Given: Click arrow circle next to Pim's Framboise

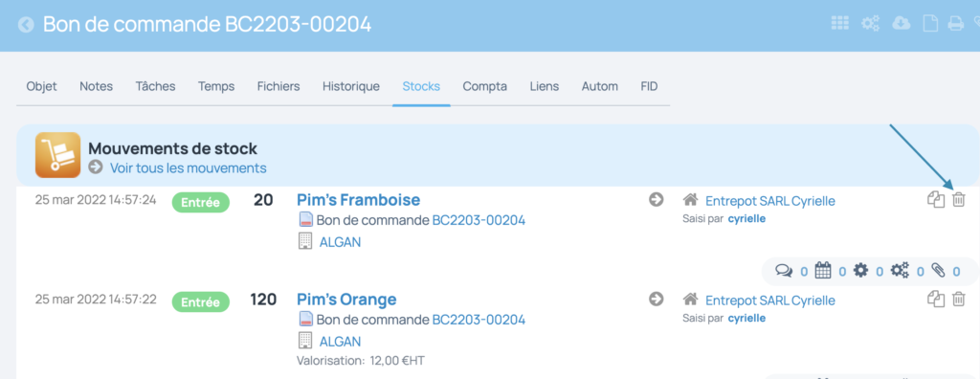Looking at the screenshot, I should coord(656,200).
